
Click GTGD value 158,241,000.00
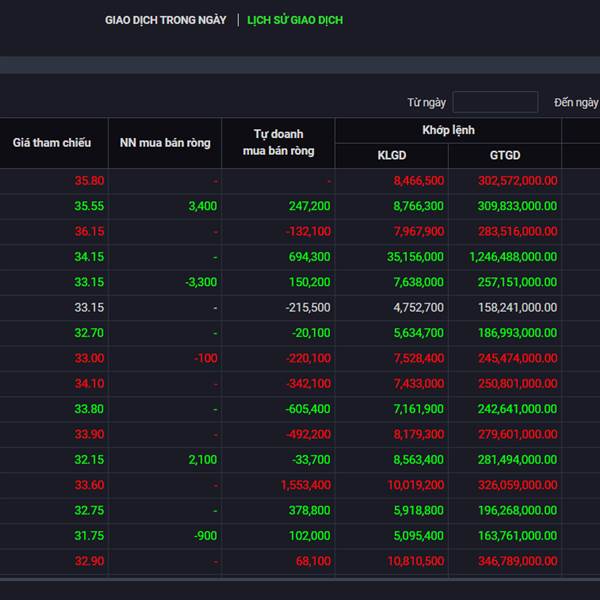[518, 307]
